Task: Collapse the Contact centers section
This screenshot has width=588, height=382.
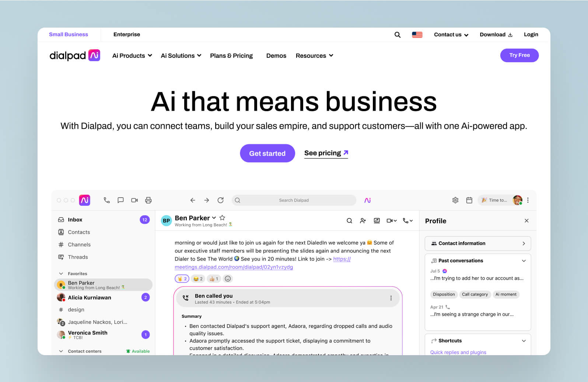Action: click(x=61, y=351)
